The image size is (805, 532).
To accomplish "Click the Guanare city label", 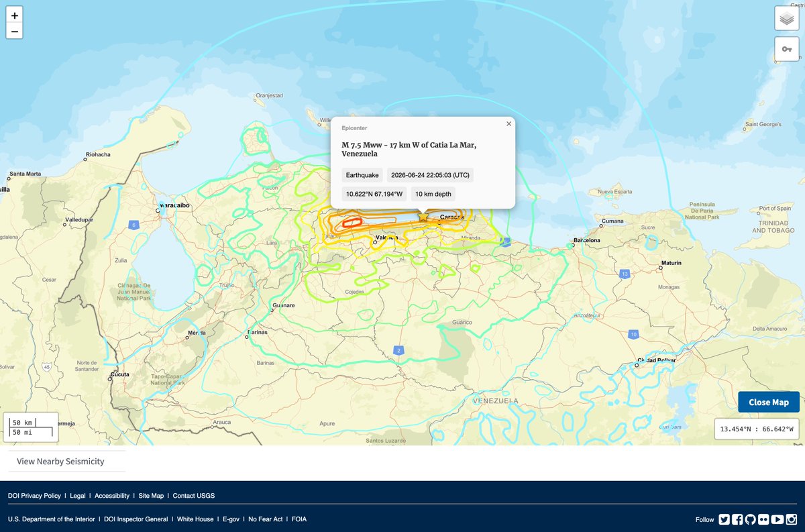I will [283, 305].
